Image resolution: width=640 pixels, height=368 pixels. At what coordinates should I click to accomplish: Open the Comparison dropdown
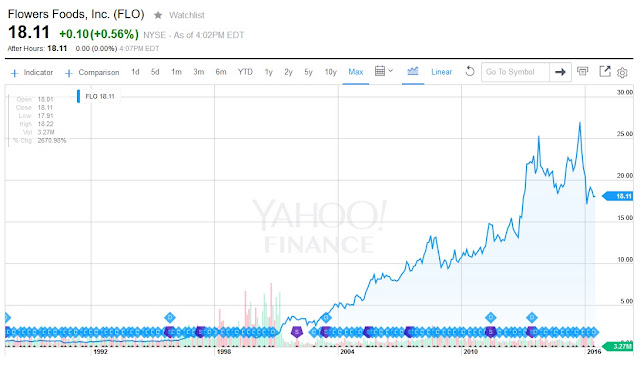coord(92,73)
